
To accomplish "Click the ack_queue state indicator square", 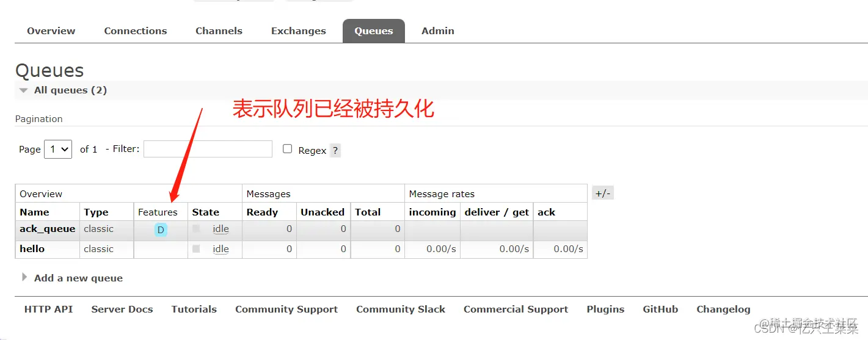I will coord(196,229).
